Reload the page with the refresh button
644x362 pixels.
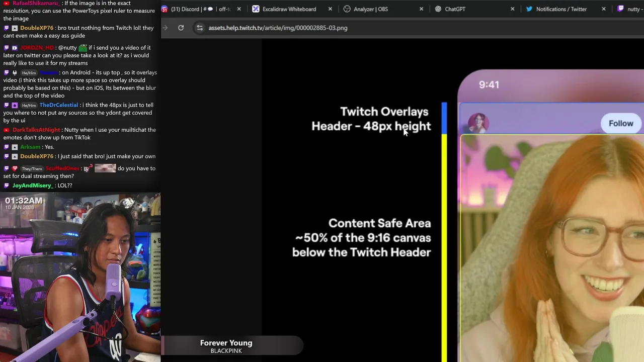click(x=181, y=28)
